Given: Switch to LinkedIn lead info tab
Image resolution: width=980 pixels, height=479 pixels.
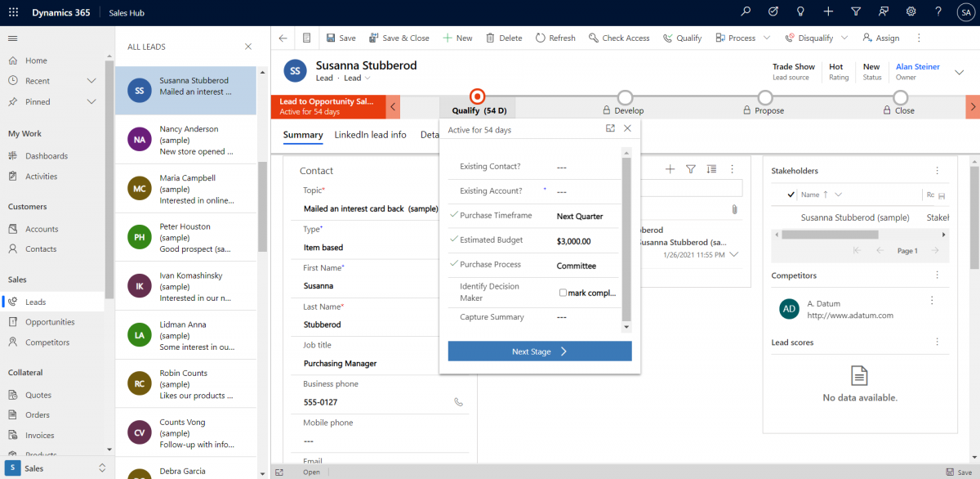Looking at the screenshot, I should (x=370, y=135).
